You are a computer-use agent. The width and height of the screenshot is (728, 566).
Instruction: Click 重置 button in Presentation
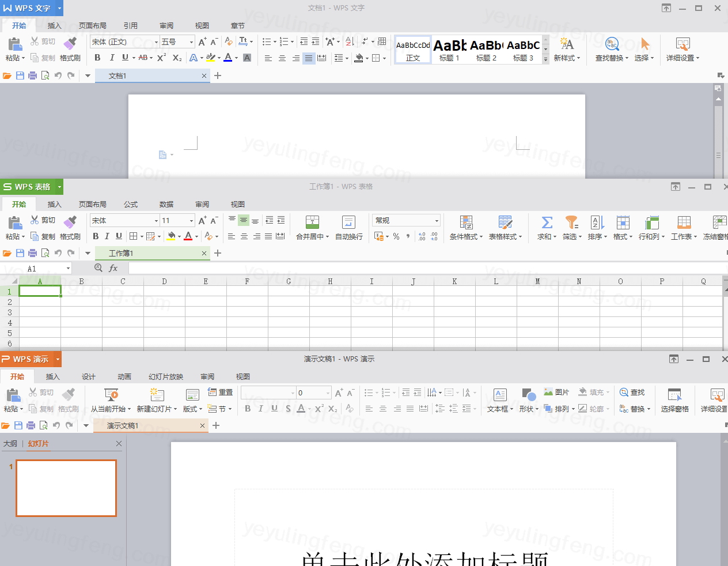(220, 393)
